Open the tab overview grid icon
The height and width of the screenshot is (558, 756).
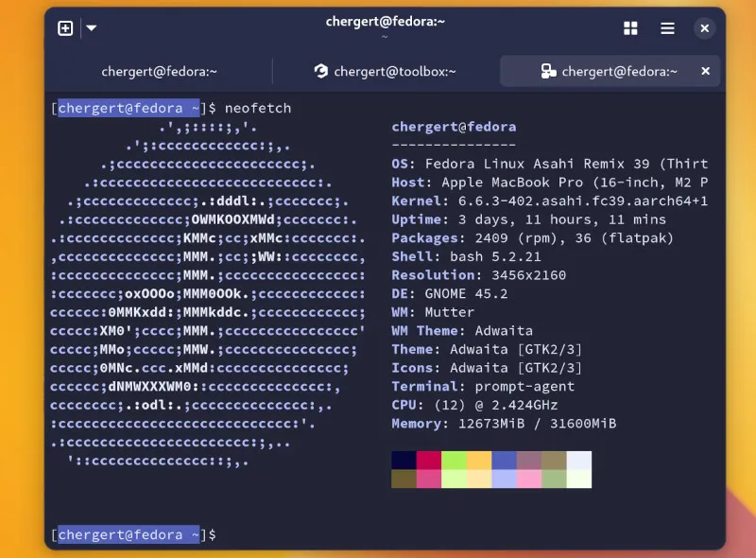[630, 28]
